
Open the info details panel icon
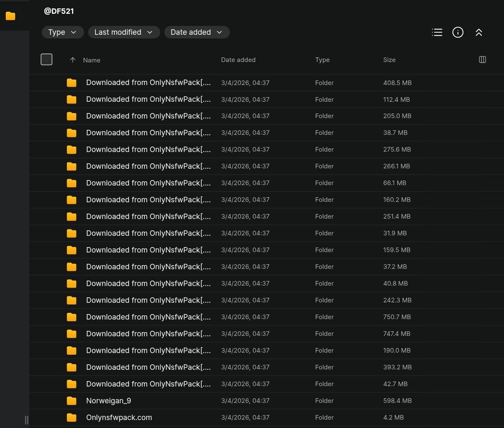coord(458,32)
